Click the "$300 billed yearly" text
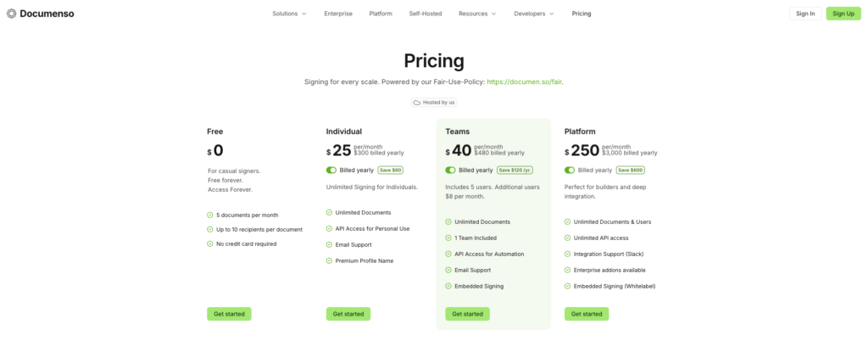Viewport: 868px width, 341px height. coord(379,153)
